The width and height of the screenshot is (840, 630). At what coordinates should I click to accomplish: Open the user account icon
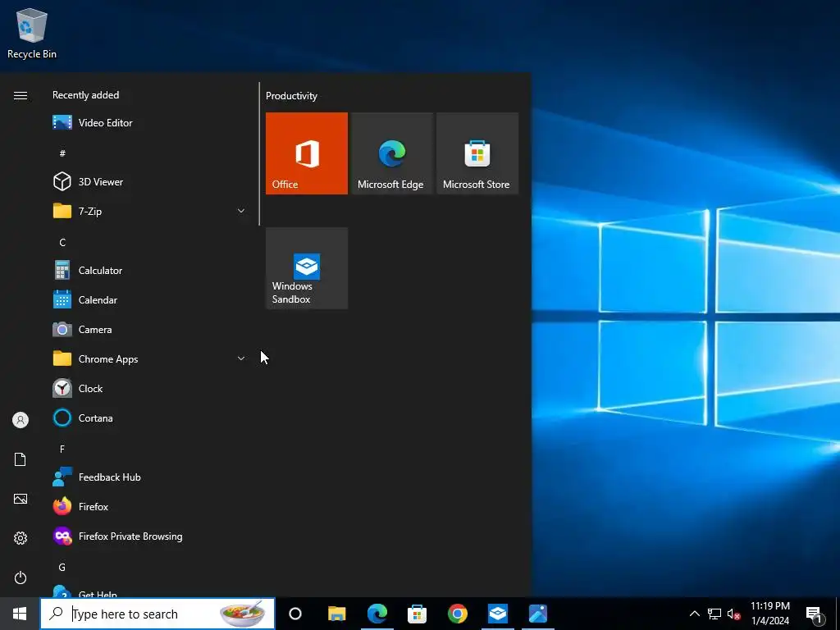pyautogui.click(x=21, y=420)
